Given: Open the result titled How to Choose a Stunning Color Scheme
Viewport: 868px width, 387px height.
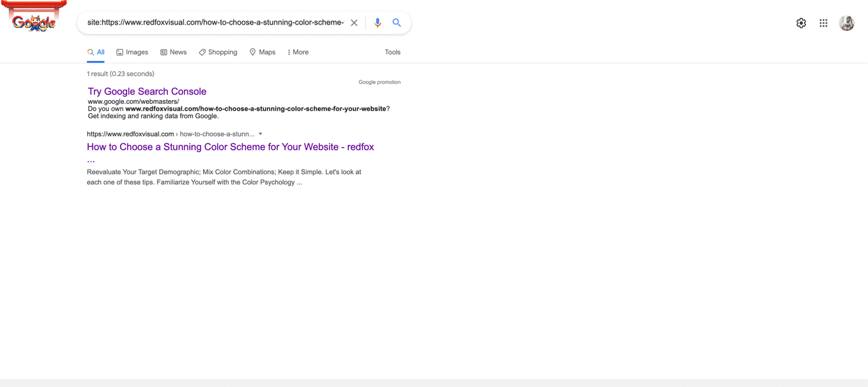Looking at the screenshot, I should 230,147.
